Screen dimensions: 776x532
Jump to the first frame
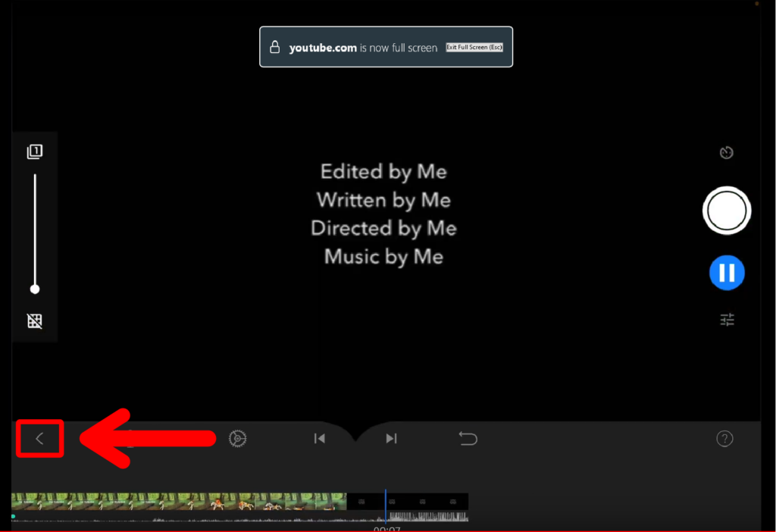click(320, 439)
